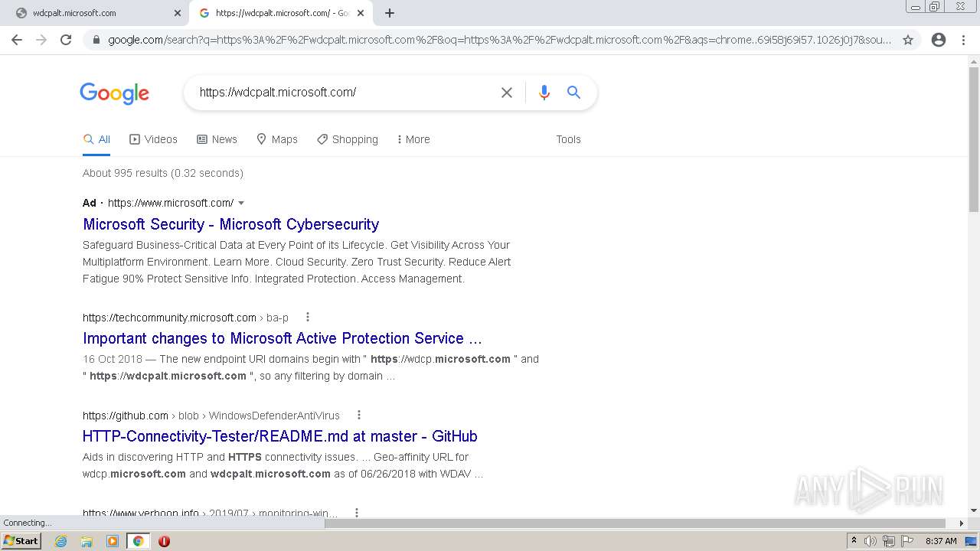
Task: Click the address bar URL
Action: (499, 40)
